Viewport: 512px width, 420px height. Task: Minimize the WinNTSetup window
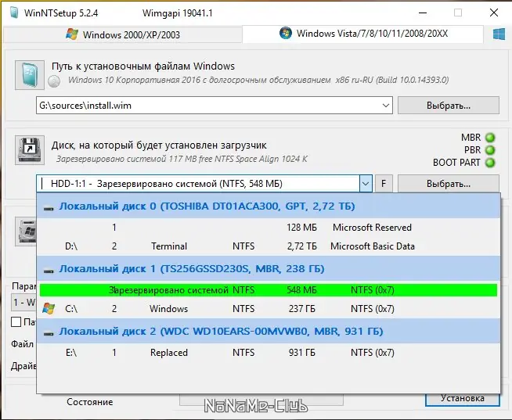[x=423, y=13]
